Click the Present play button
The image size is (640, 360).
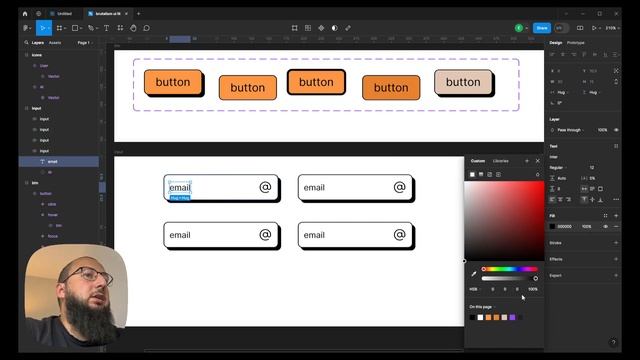coord(594,28)
